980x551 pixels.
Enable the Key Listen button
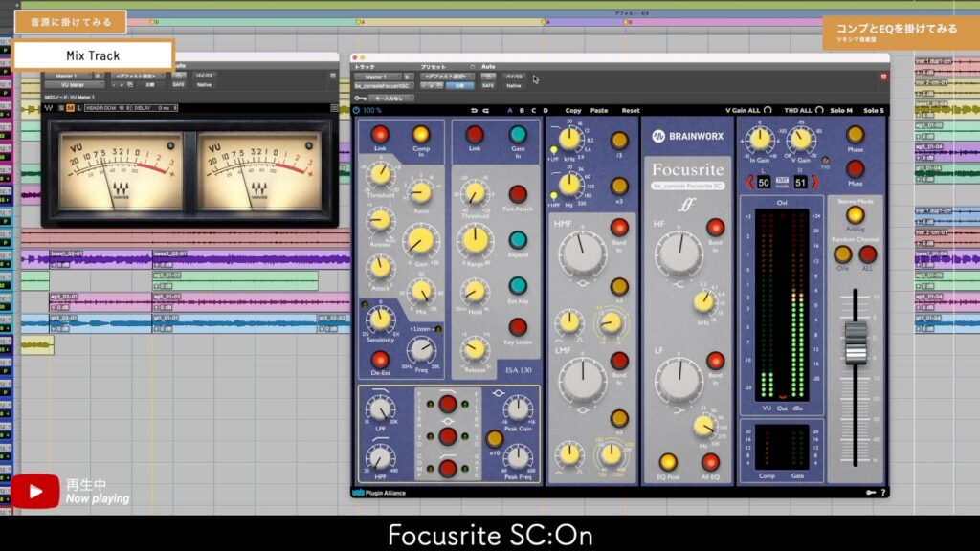(x=518, y=327)
